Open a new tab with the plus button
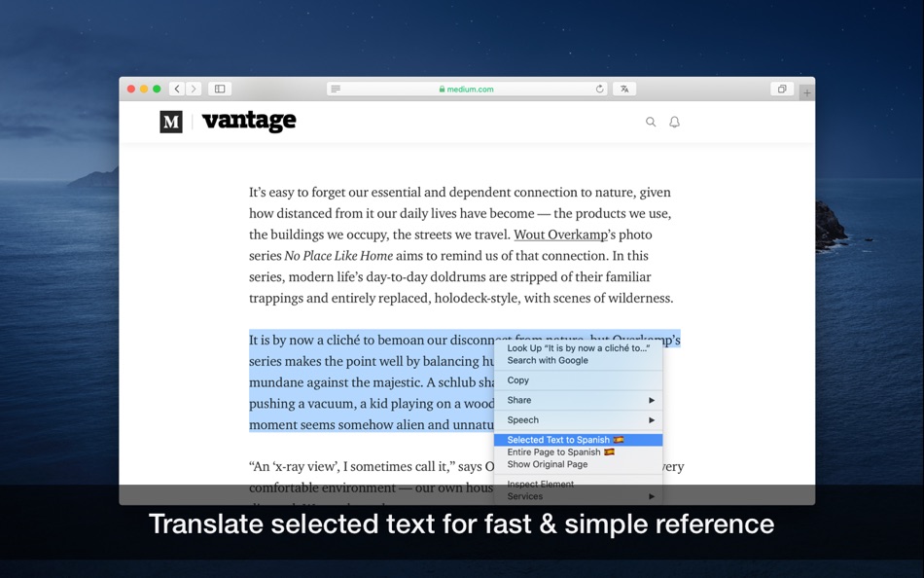 (806, 90)
